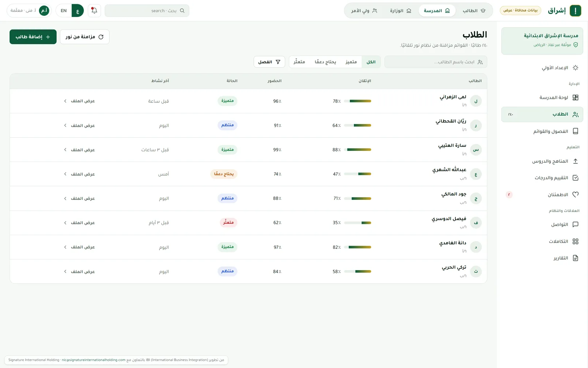Click the school card مدرسة الإشراق الابتدائية
The height and width of the screenshot is (368, 588).
click(x=542, y=41)
